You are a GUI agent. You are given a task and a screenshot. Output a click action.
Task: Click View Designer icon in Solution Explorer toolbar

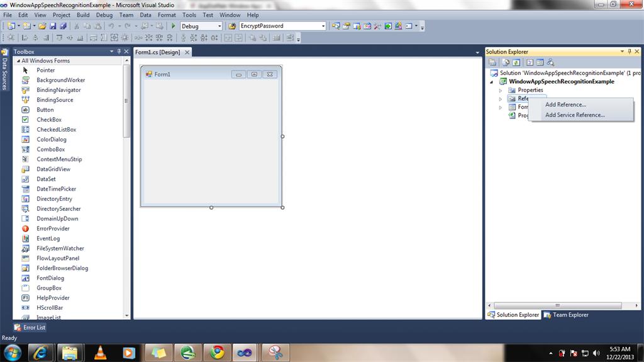[540, 62]
